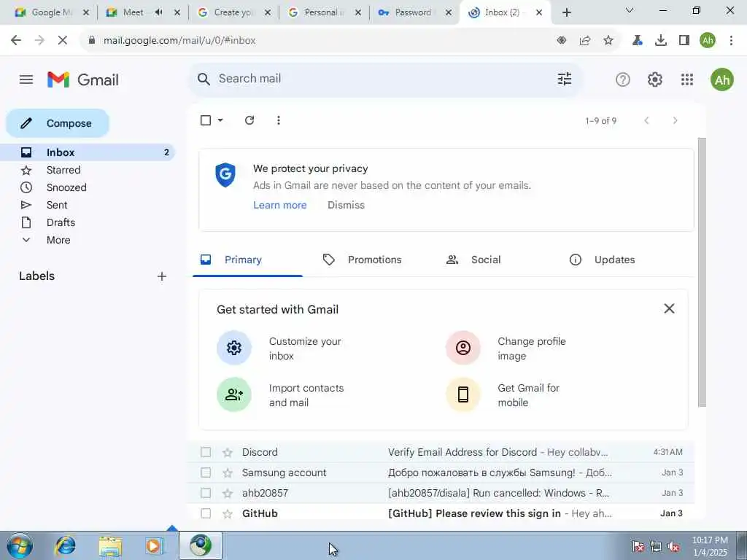Toggle Chrome side panel icon
Viewport: 747px width, 560px height.
[684, 41]
